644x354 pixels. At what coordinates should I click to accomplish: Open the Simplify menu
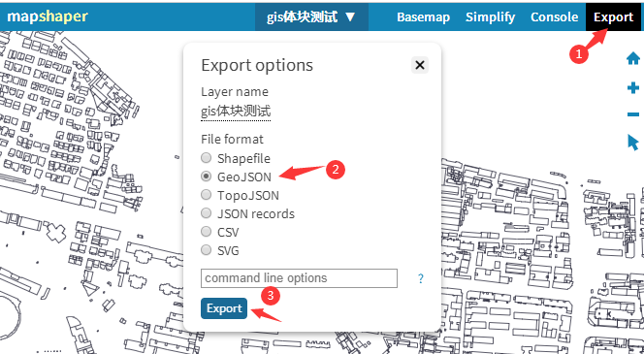[490, 17]
